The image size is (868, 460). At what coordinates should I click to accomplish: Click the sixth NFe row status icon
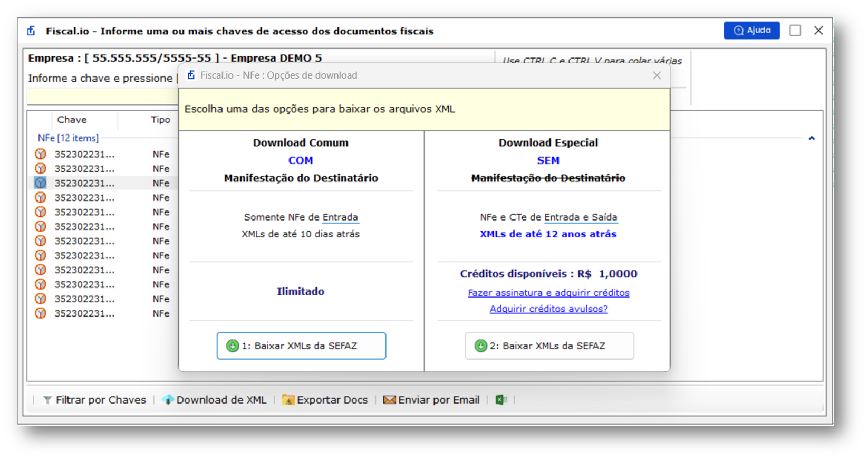coord(41,226)
